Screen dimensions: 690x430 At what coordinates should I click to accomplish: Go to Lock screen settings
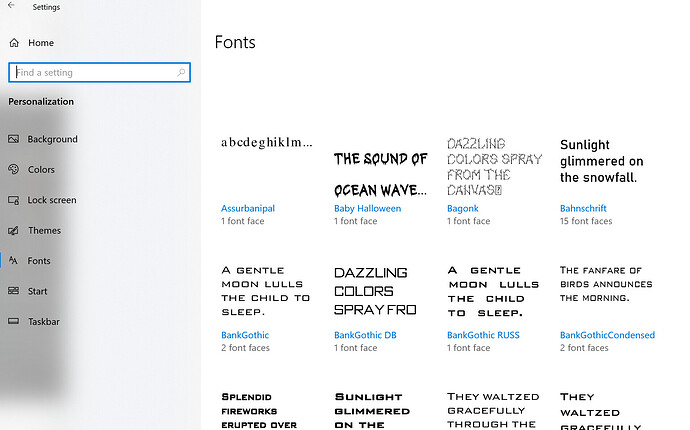(51, 200)
